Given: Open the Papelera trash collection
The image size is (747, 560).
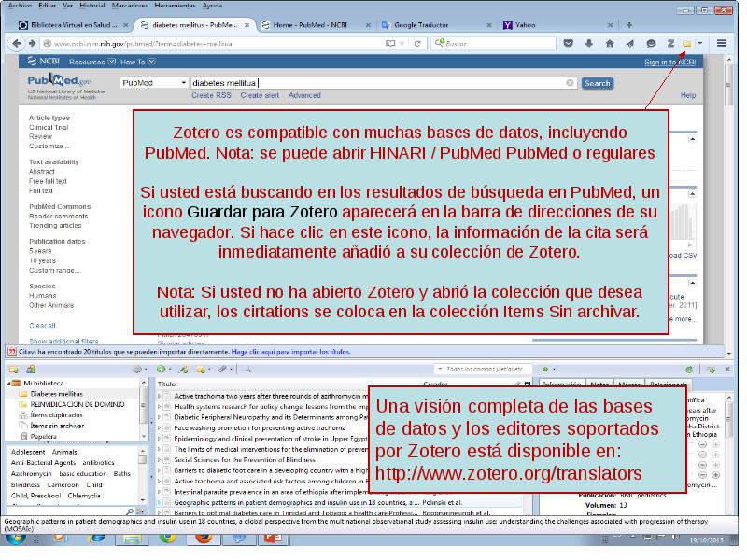Looking at the screenshot, I should tap(43, 437).
